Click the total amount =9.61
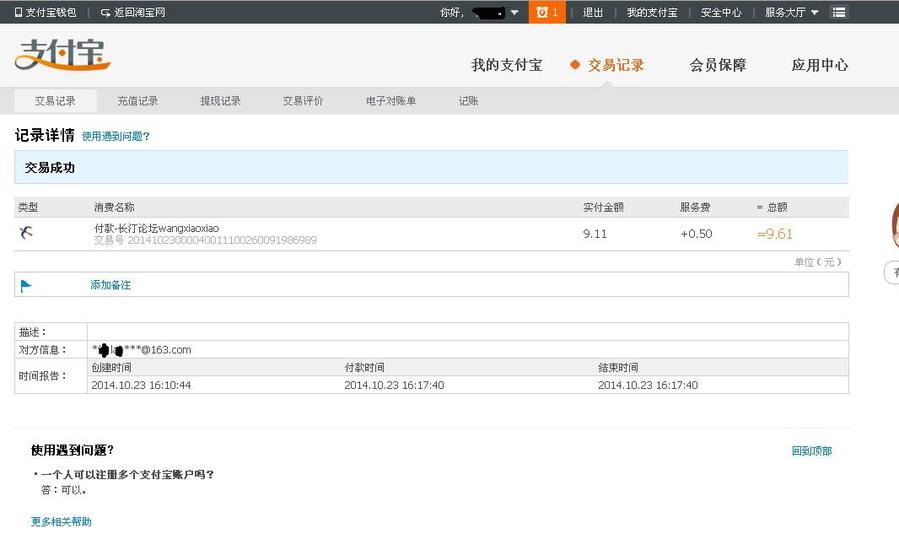 775,233
